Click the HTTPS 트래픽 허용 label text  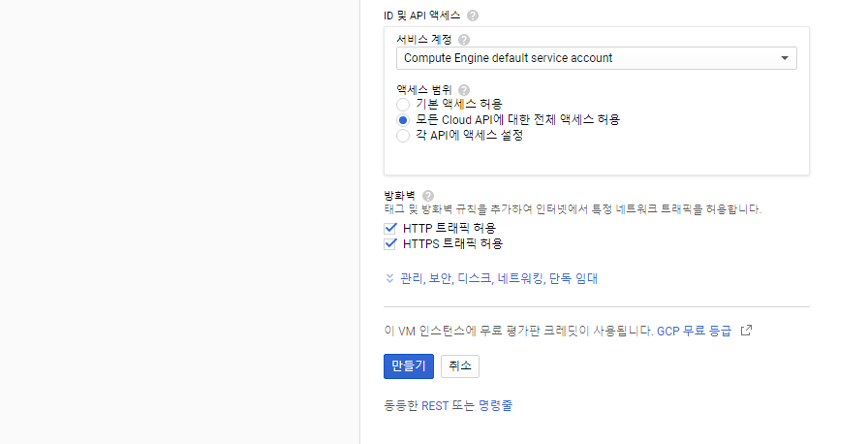[x=452, y=243]
